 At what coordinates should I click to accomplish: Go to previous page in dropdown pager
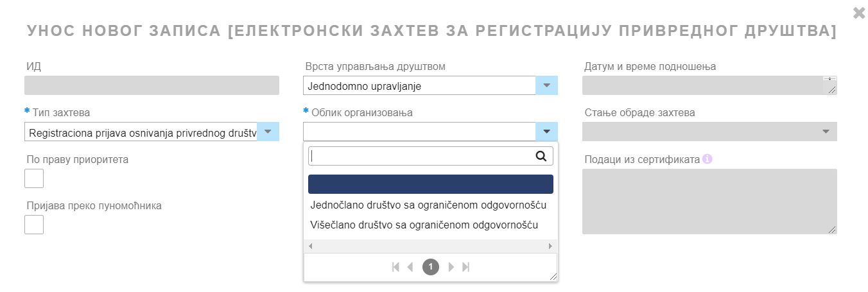[x=411, y=267]
